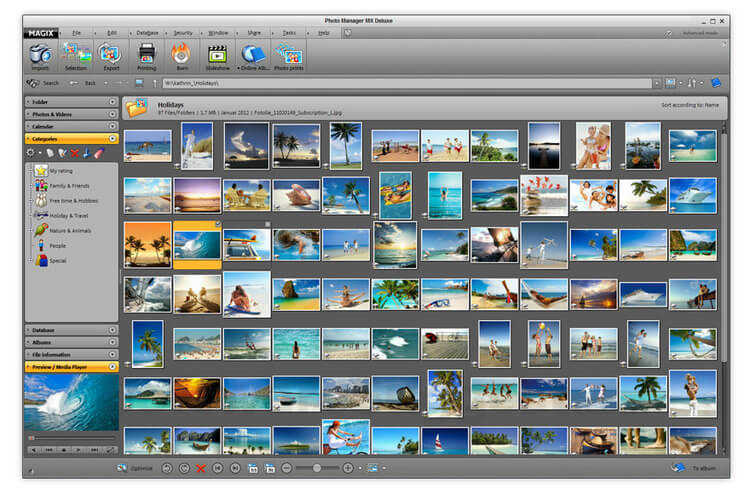Launch the Slideshow clapperboard icon

pyautogui.click(x=217, y=55)
